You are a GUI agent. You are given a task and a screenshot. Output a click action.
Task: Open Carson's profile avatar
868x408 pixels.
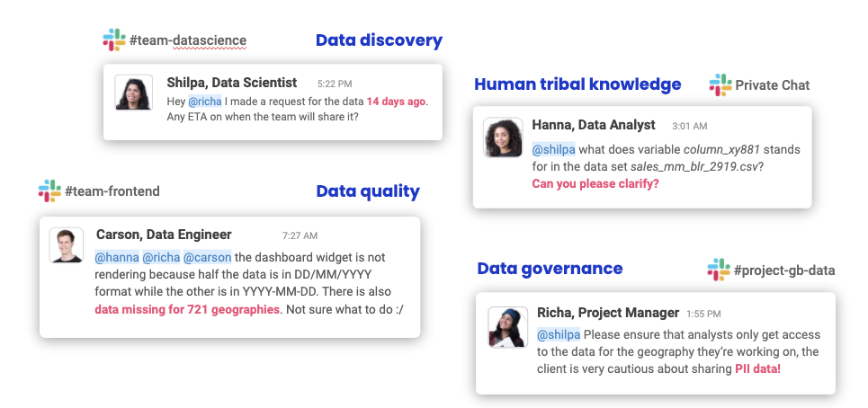click(x=67, y=245)
